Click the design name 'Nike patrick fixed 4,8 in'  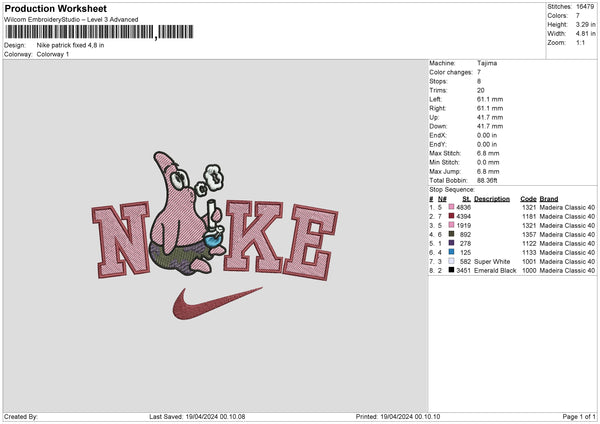70,45
